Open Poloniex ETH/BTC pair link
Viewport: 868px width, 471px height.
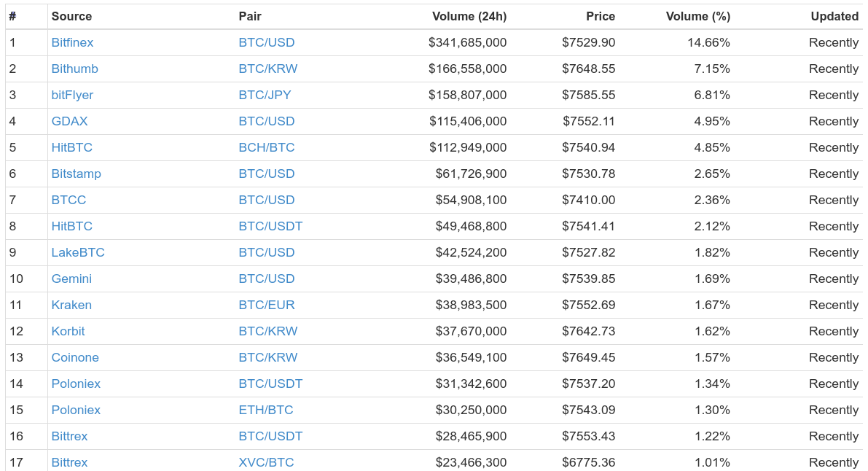point(266,410)
